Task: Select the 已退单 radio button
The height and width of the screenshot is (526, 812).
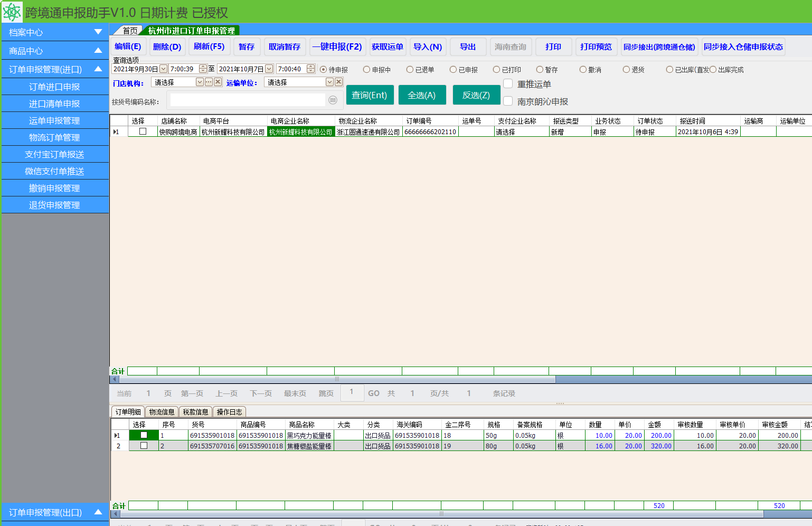Action: point(410,70)
